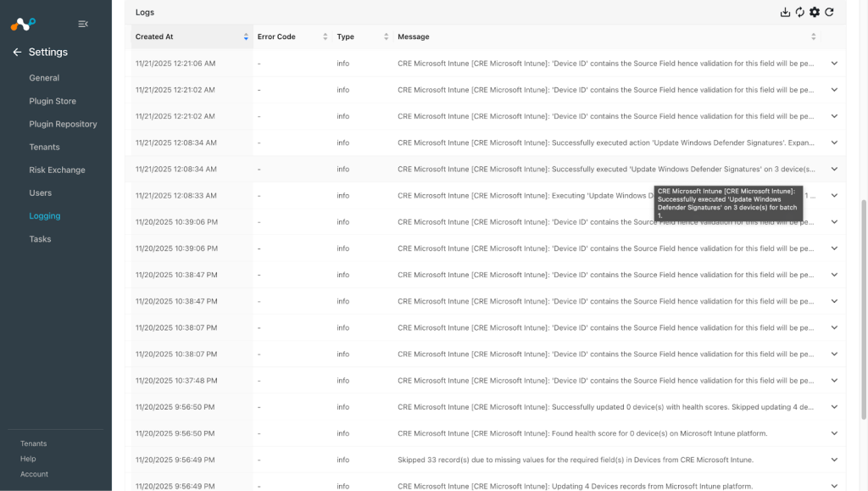Open Users settings

[41, 193]
